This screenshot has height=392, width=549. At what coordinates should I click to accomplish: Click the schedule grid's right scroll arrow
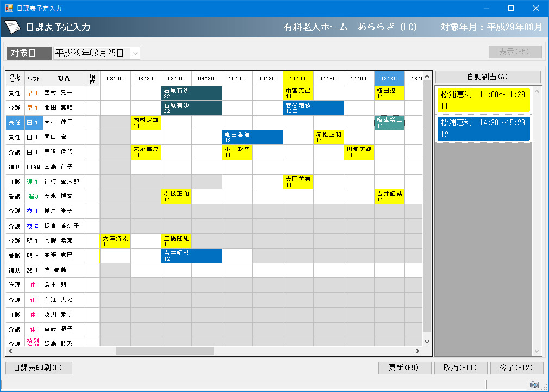coord(418,351)
